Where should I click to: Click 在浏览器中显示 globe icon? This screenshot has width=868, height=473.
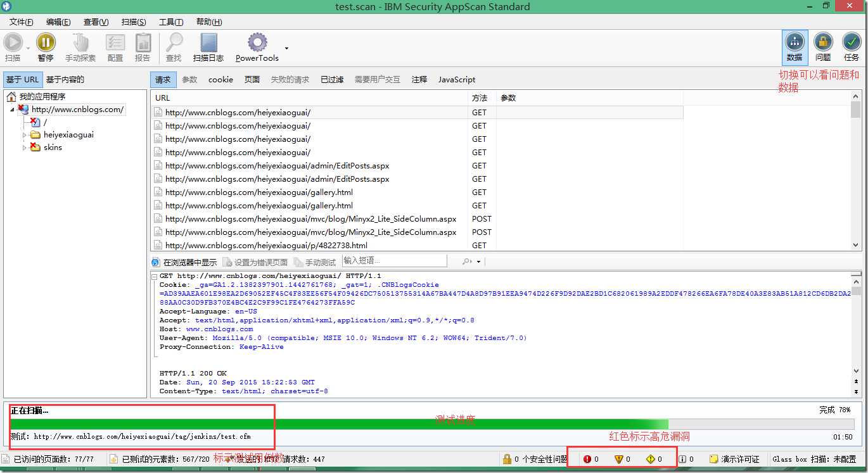pyautogui.click(x=156, y=262)
